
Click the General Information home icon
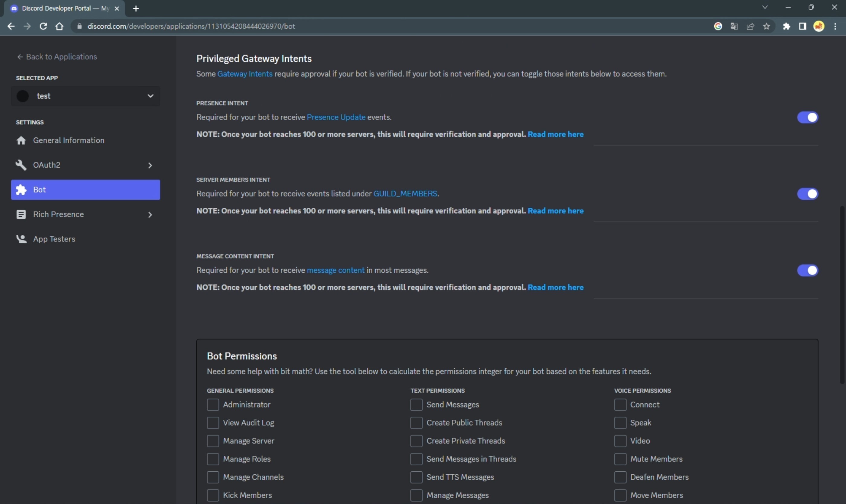click(x=21, y=140)
